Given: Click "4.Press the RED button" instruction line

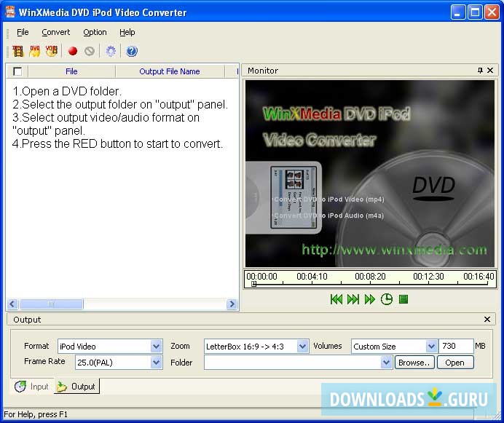Looking at the screenshot, I should pyautogui.click(x=118, y=143).
